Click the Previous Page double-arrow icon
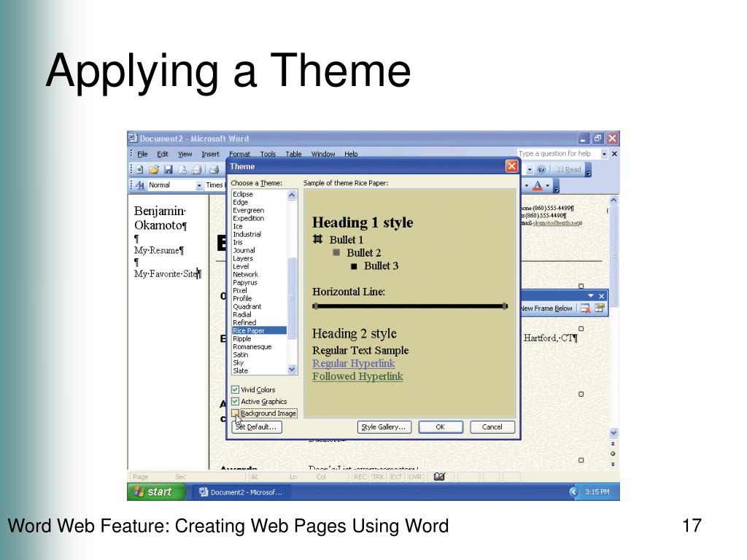The image size is (747, 560). click(x=613, y=444)
